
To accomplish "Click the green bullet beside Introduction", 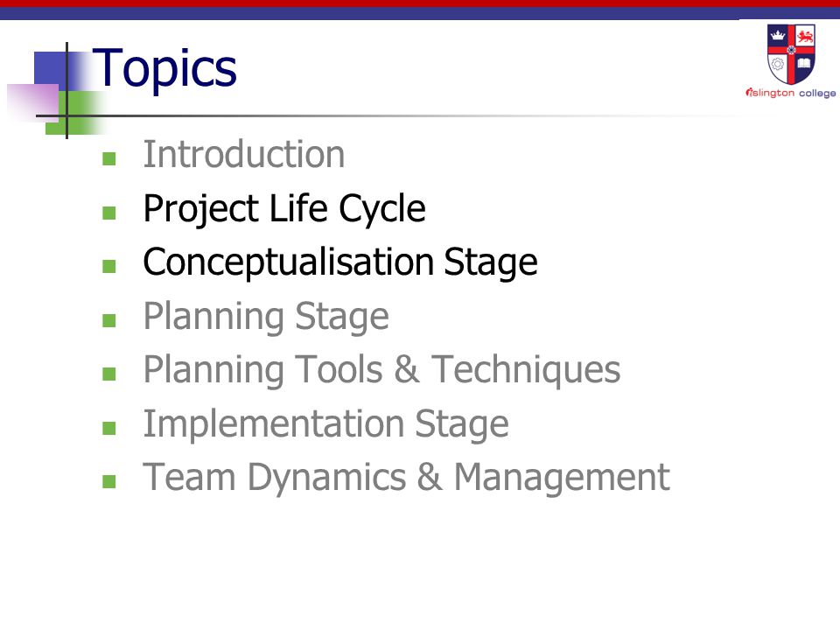I will tap(109, 158).
